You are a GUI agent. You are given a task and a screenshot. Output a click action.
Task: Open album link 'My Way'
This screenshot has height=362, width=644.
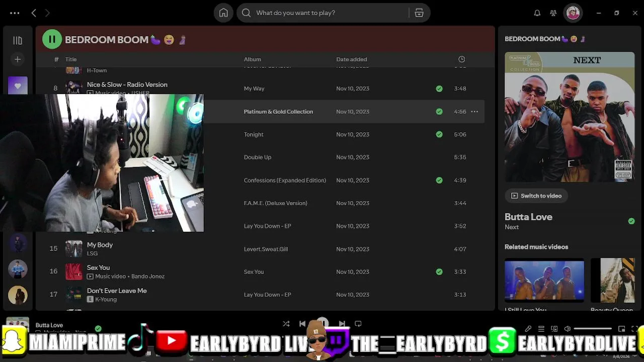pyautogui.click(x=254, y=88)
